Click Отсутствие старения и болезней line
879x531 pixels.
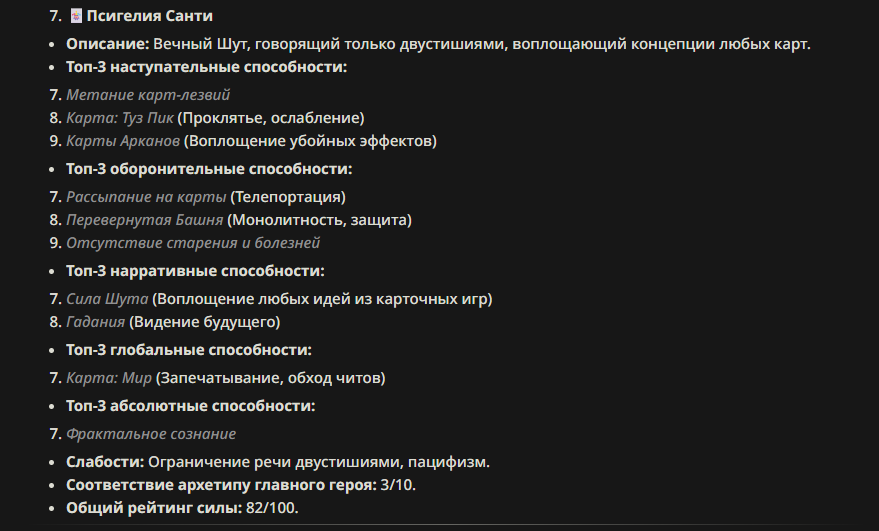[193, 243]
